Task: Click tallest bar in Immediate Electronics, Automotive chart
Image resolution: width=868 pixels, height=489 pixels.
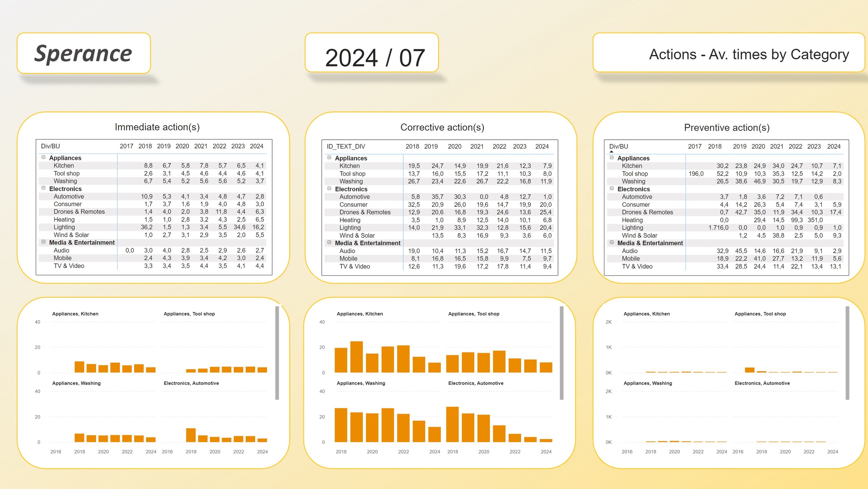Action: tap(191, 435)
